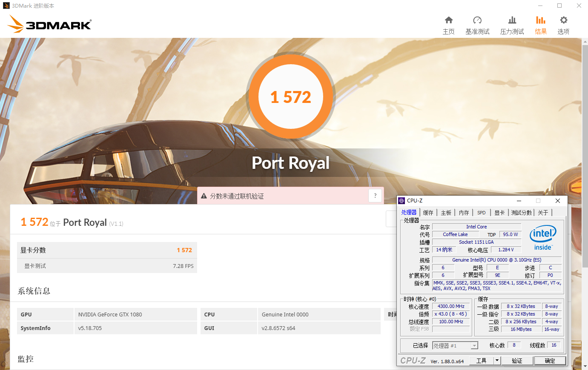The height and width of the screenshot is (370, 588).
Task: Open the question mark help on the validation banner
Action: coord(375,196)
